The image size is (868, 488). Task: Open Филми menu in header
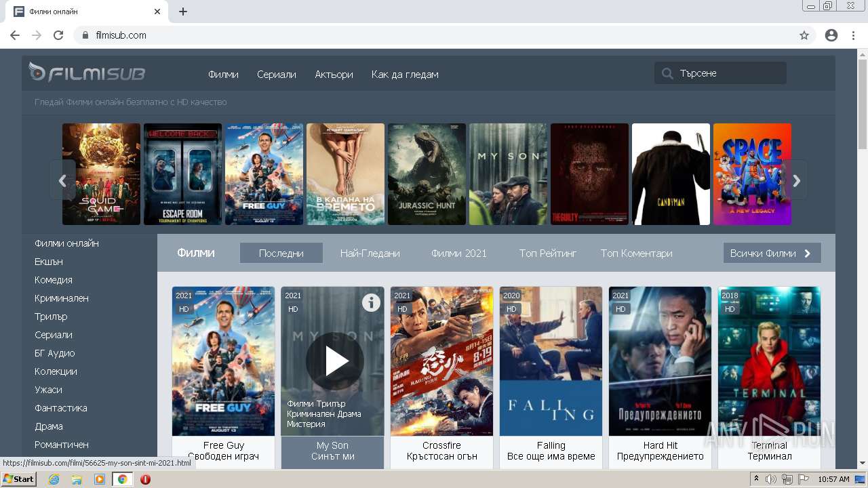coord(223,75)
